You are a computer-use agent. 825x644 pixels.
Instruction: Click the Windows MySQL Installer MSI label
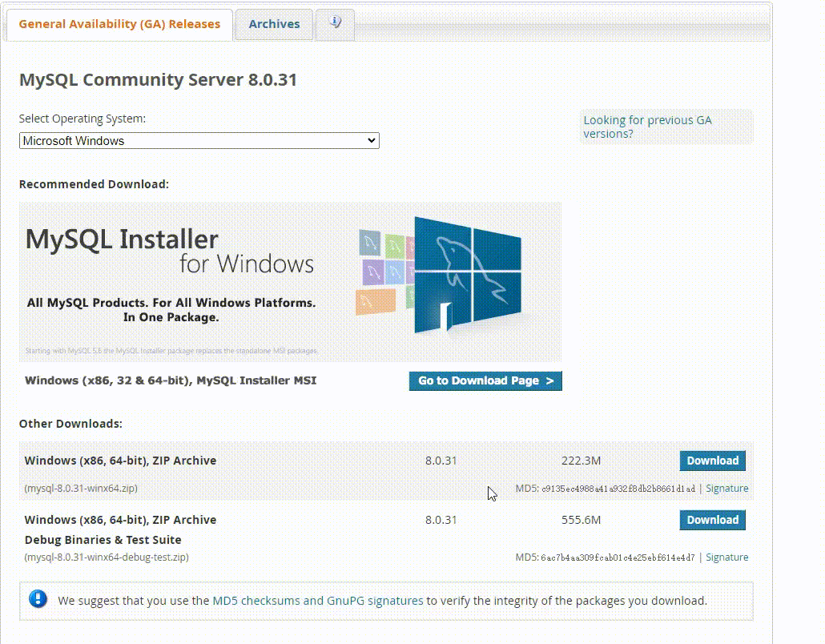pyautogui.click(x=171, y=380)
